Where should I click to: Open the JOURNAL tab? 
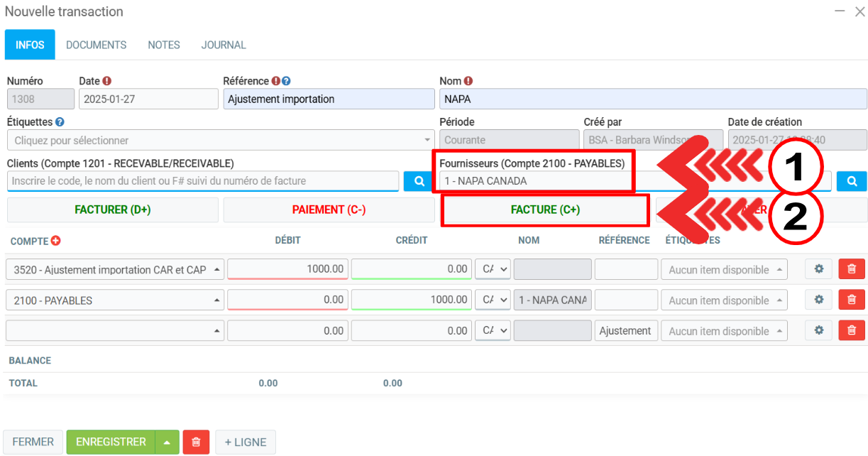tap(224, 45)
